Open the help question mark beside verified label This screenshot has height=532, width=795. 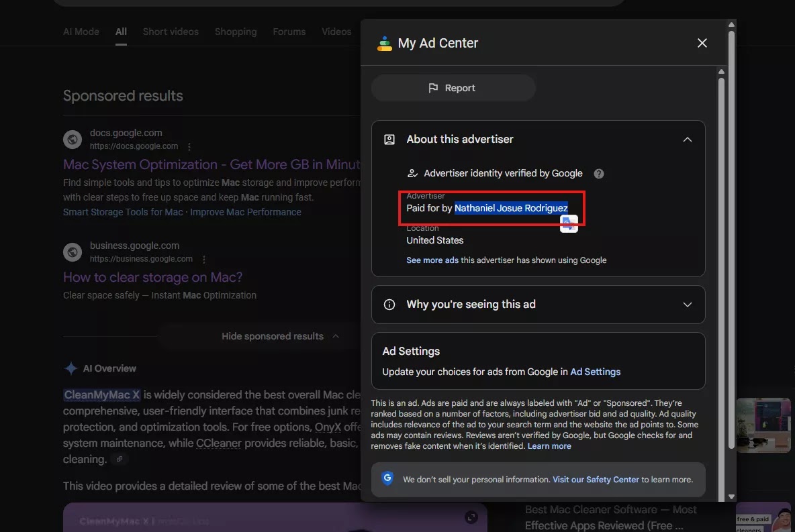tap(598, 173)
